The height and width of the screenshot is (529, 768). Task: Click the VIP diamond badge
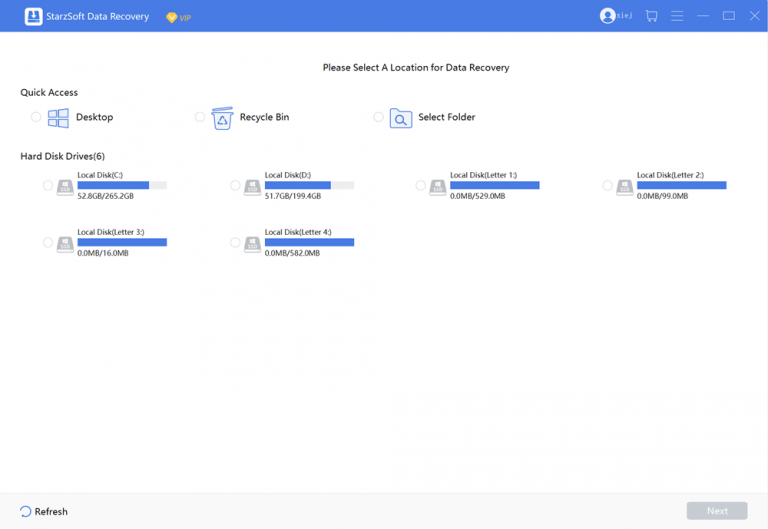coord(171,17)
